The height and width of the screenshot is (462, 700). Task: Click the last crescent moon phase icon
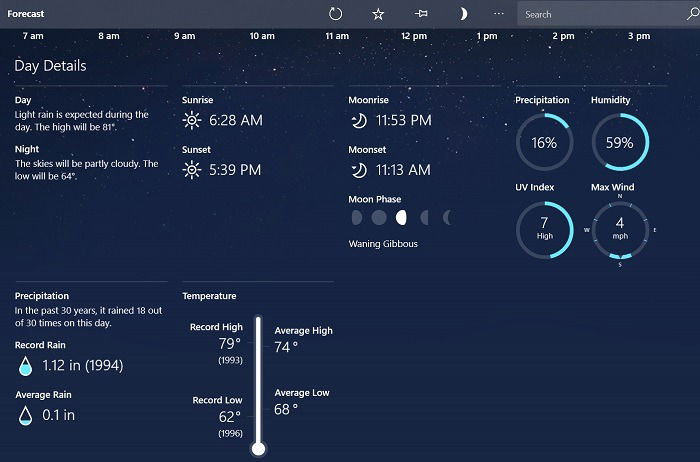tap(447, 218)
